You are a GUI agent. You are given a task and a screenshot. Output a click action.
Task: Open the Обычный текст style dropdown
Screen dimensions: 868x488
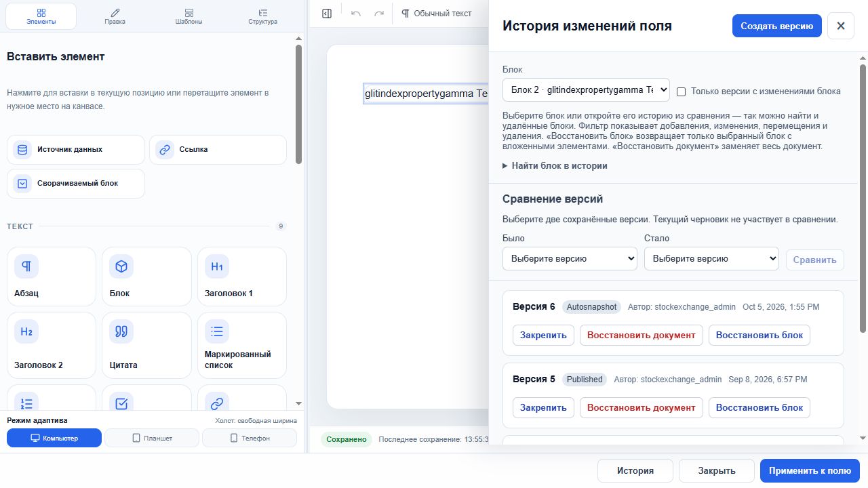437,14
